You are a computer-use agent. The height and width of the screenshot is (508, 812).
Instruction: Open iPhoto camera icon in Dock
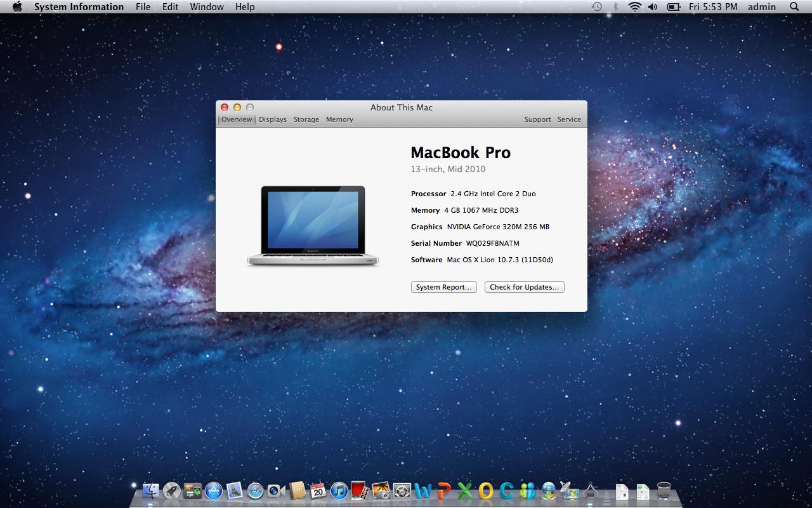[x=381, y=491]
